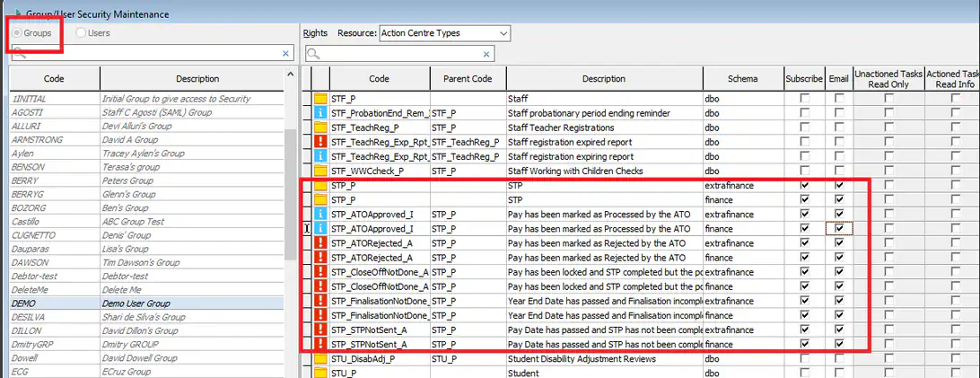Click the 'Shari de Silva's Group' description cell
Viewport: 980px width, 378px height.
pyautogui.click(x=192, y=318)
